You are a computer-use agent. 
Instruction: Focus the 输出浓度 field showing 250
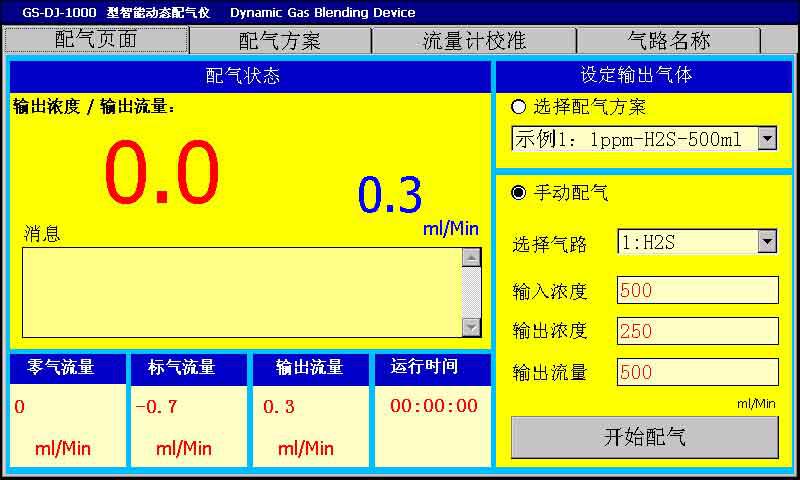tap(697, 331)
